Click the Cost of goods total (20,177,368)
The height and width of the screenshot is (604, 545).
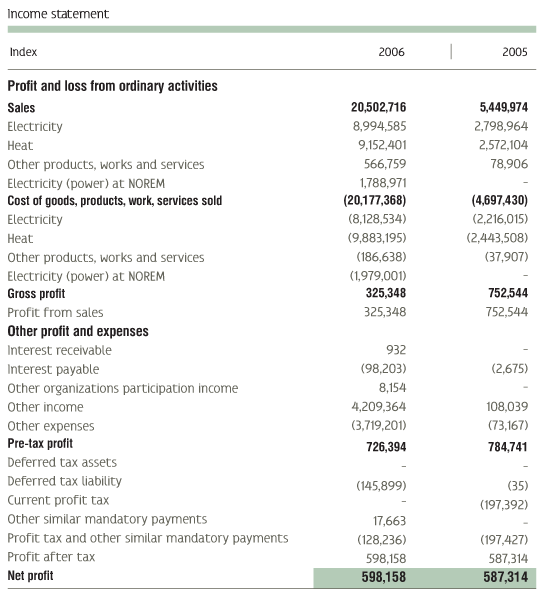tap(375, 200)
